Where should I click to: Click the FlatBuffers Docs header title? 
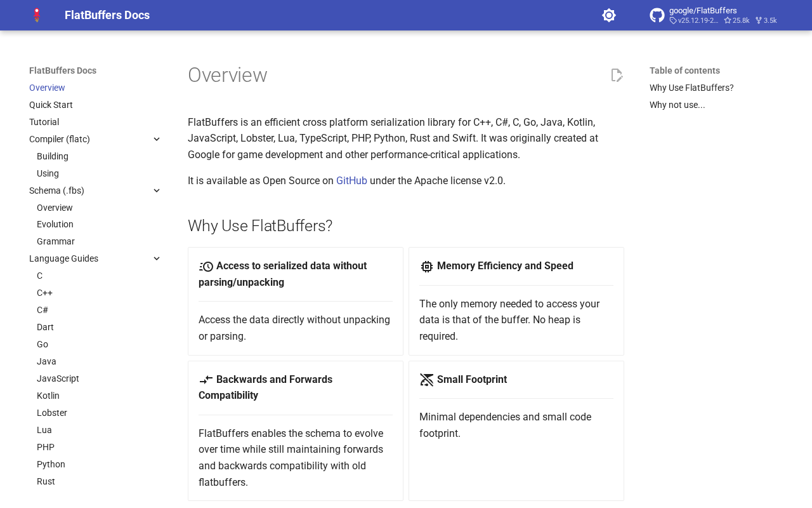point(107,15)
